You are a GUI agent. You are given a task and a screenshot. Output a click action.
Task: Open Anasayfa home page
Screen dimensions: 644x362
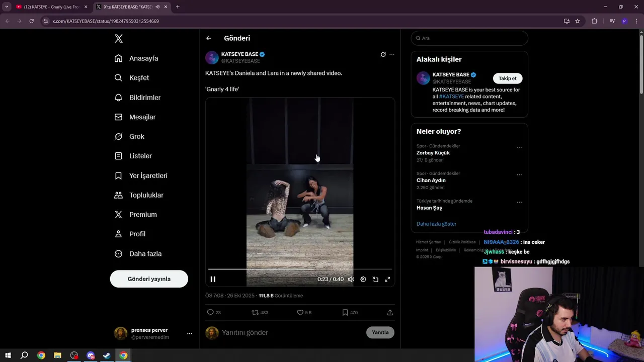pyautogui.click(x=136, y=58)
